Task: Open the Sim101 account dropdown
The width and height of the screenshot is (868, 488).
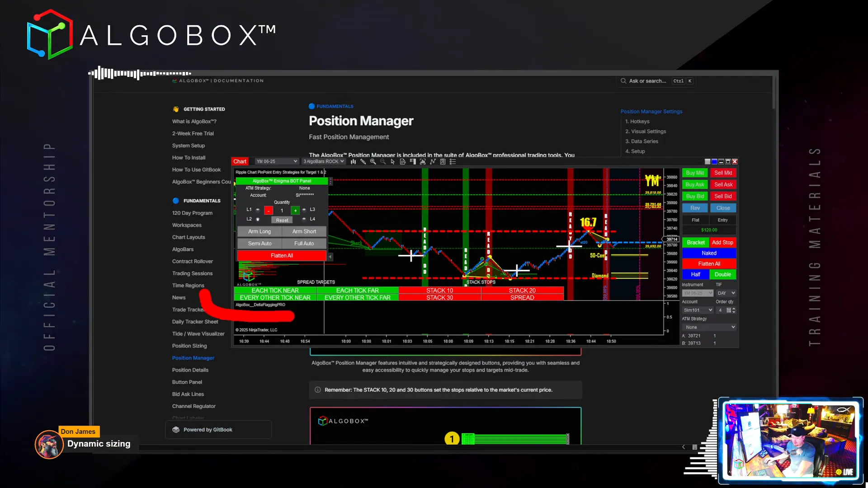Action: pos(698,310)
